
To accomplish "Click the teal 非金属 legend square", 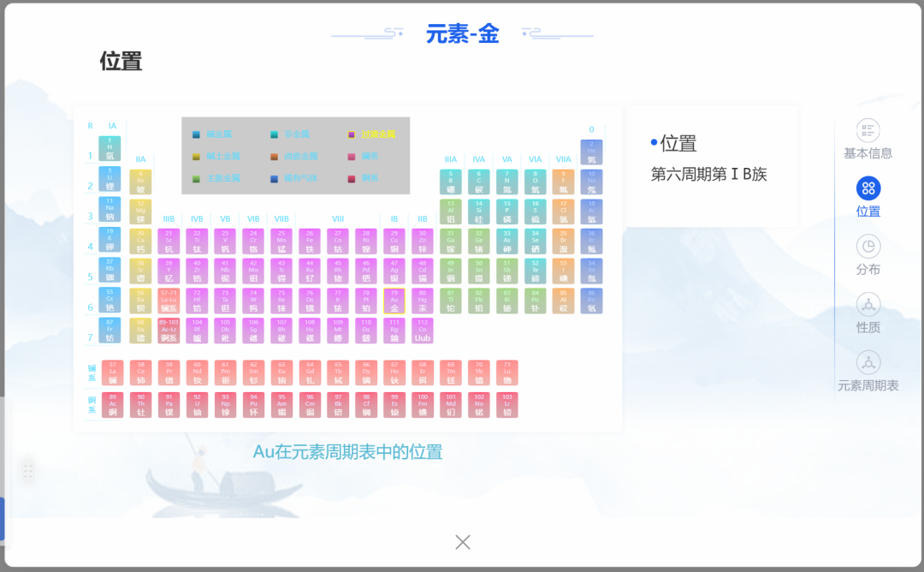I will (x=273, y=134).
